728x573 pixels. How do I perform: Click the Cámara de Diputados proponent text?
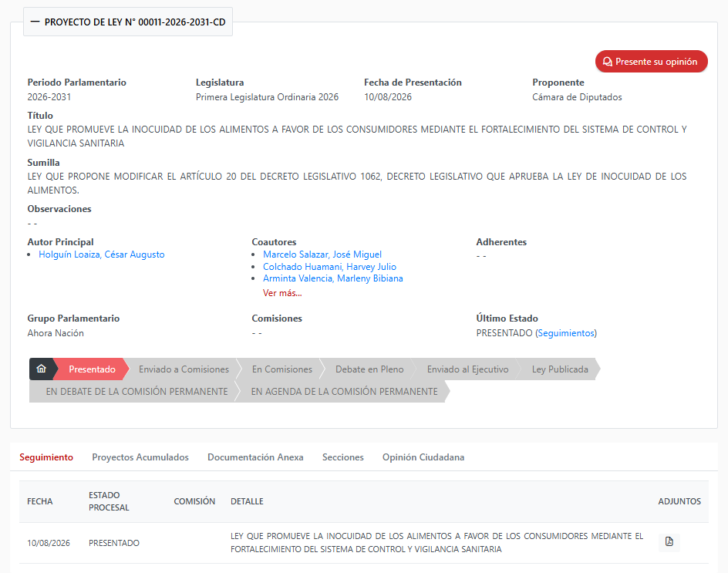(577, 97)
